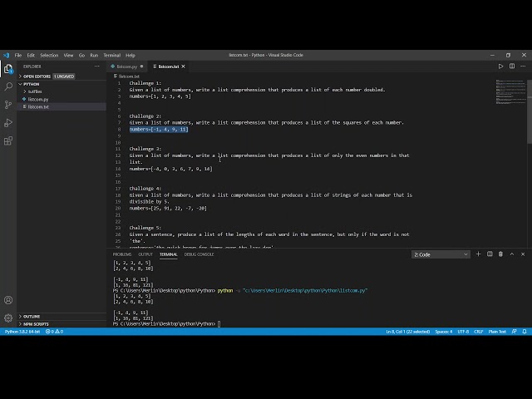Open notifications bell in status bar
Viewport: 532px width, 399px height.
click(525, 332)
